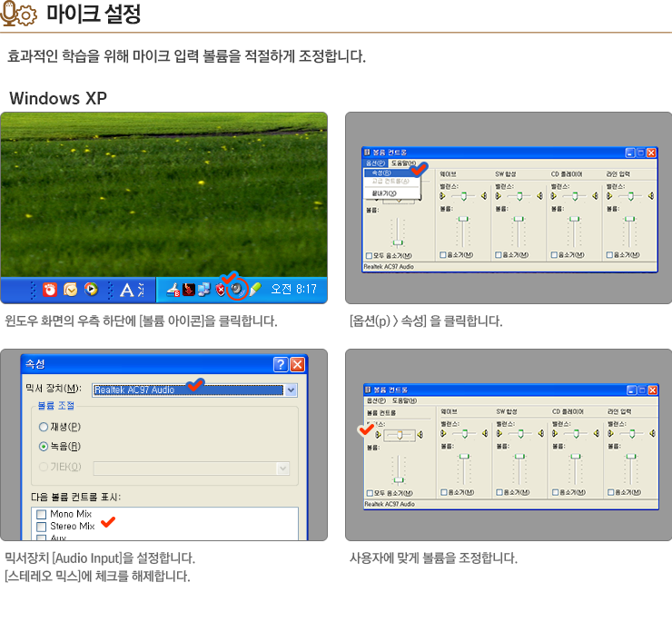The width and height of the screenshot is (672, 622).
Task: Open Windows Media Player from quick launch
Action: click(91, 290)
